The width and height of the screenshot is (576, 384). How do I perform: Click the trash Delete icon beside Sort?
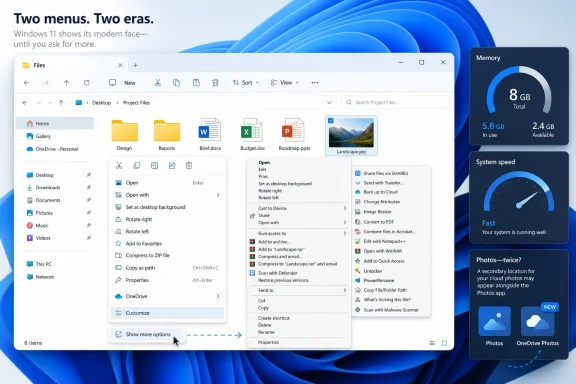[215, 83]
